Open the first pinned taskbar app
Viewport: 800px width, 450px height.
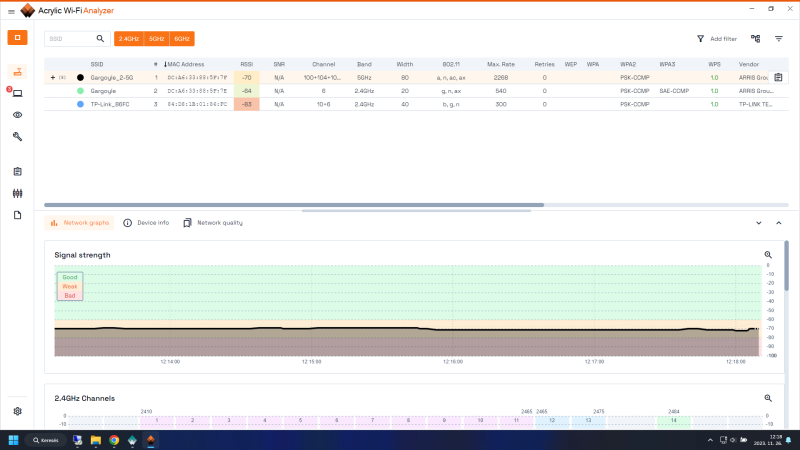pos(77,440)
